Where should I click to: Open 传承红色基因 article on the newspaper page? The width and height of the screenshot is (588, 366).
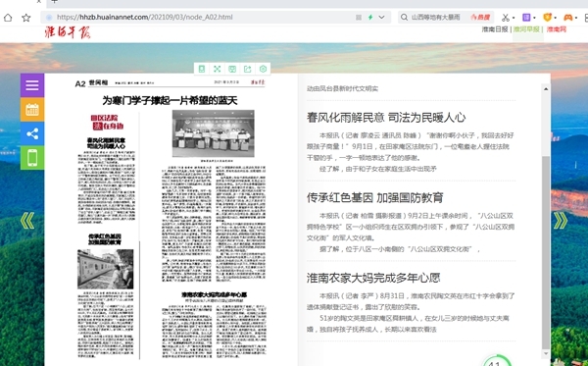tap(105, 239)
